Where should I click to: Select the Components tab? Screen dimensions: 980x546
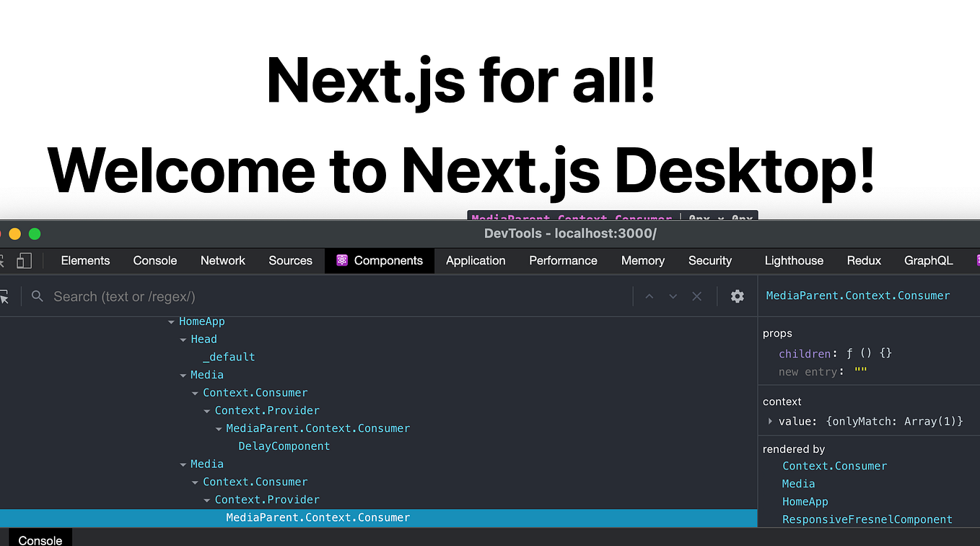tap(380, 261)
